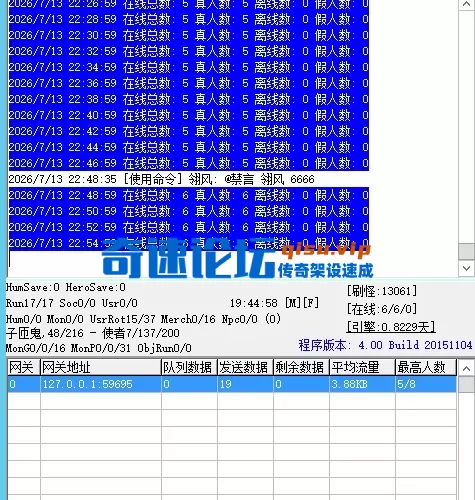Select the 19 sent-data cell

tap(245, 384)
